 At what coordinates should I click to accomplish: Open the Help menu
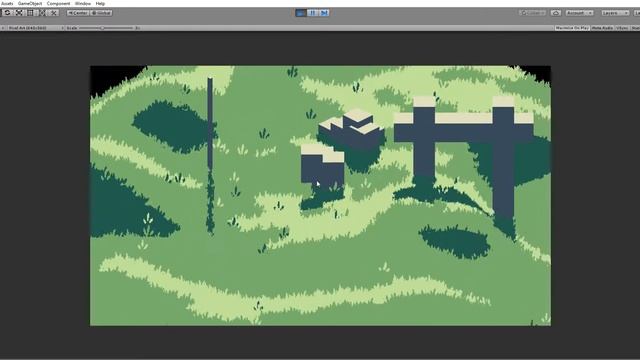[100, 3]
